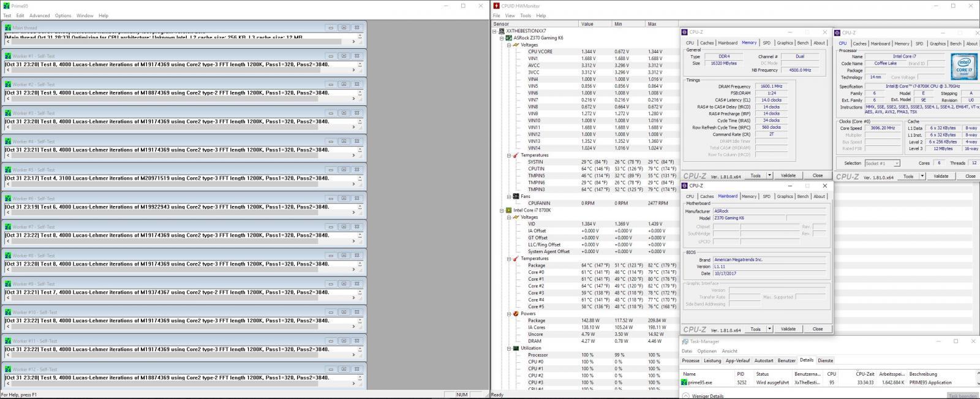
Task: Open the Test menu in Prime95
Action: click(7, 15)
